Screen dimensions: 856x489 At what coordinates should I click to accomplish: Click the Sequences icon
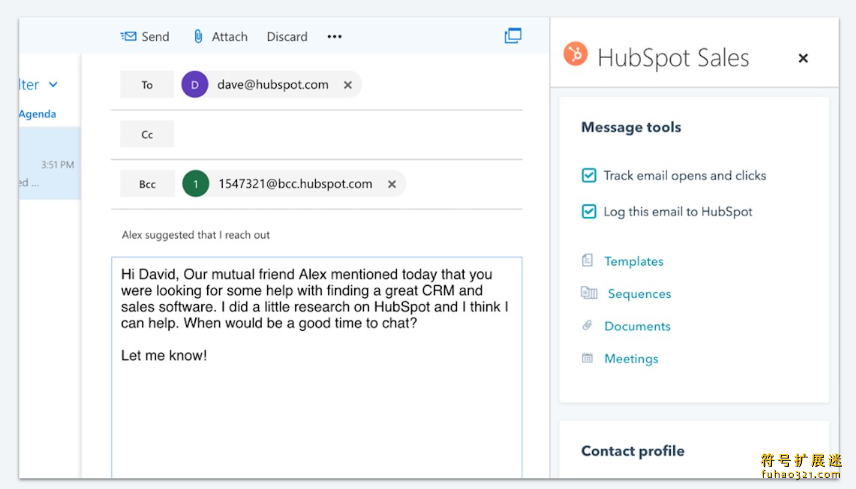[589, 293]
